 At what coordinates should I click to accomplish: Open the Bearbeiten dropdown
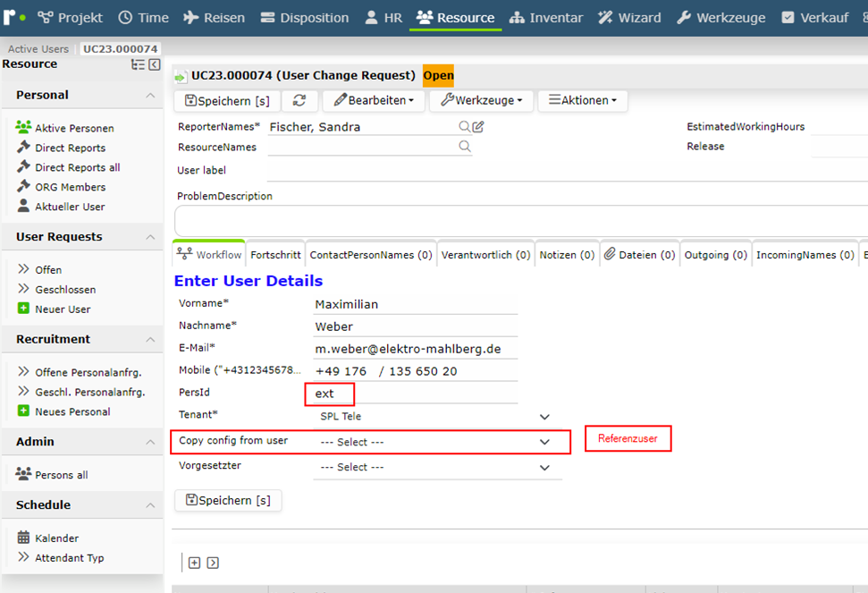tap(374, 101)
